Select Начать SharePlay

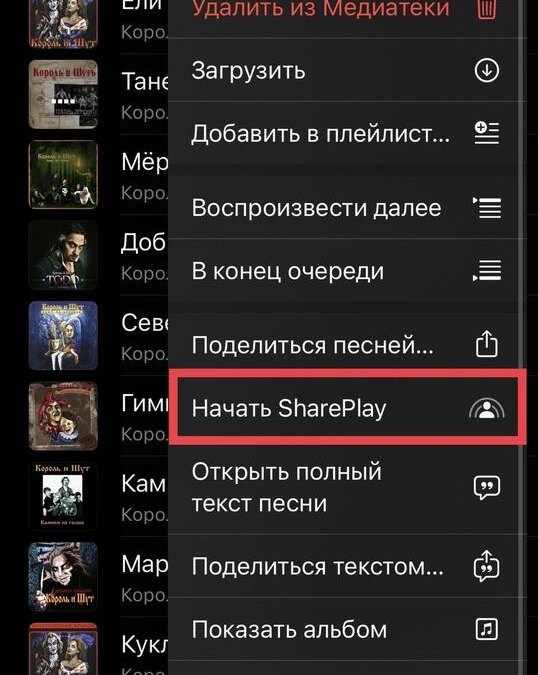coord(347,407)
